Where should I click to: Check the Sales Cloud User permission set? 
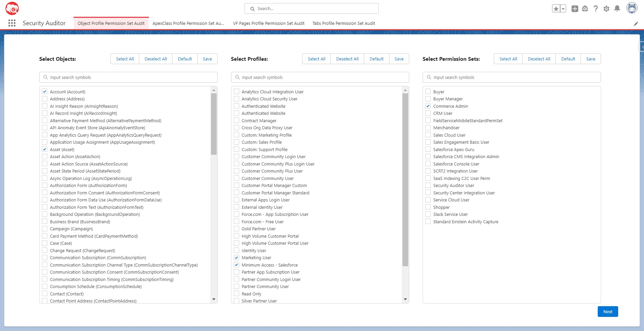(428, 135)
